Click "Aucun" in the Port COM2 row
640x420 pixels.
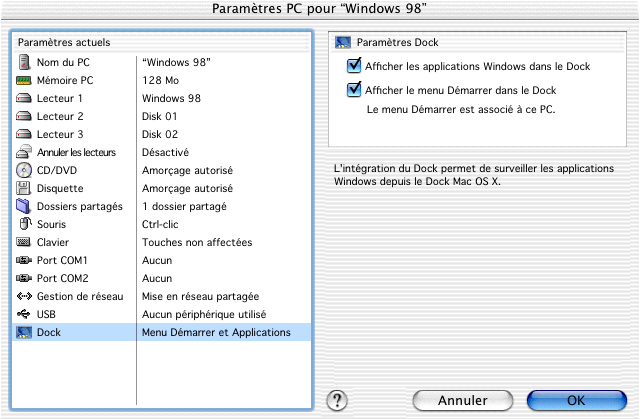(x=157, y=278)
